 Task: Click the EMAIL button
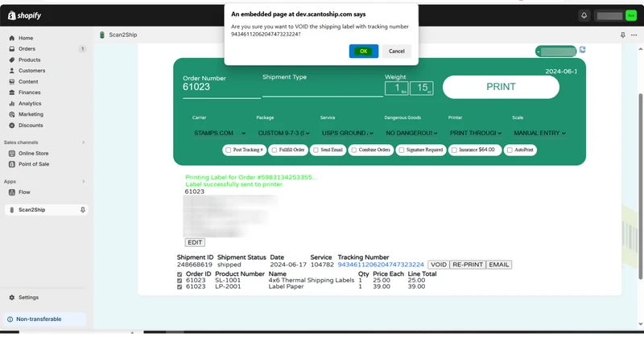[498, 265]
